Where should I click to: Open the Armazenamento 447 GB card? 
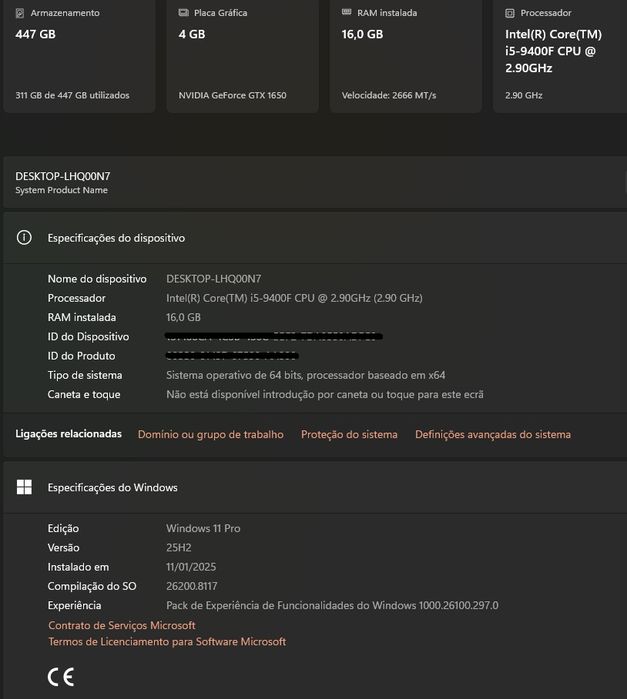click(79, 55)
